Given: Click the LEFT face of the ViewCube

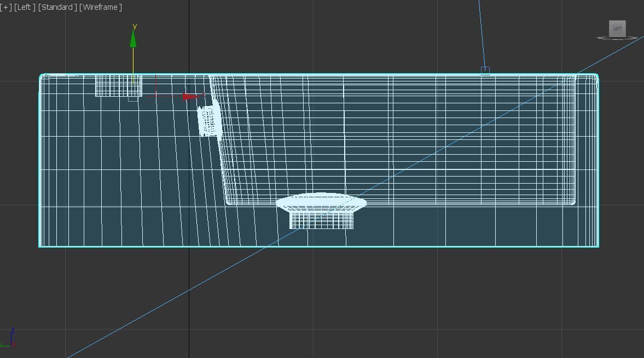Looking at the screenshot, I should tap(617, 28).
